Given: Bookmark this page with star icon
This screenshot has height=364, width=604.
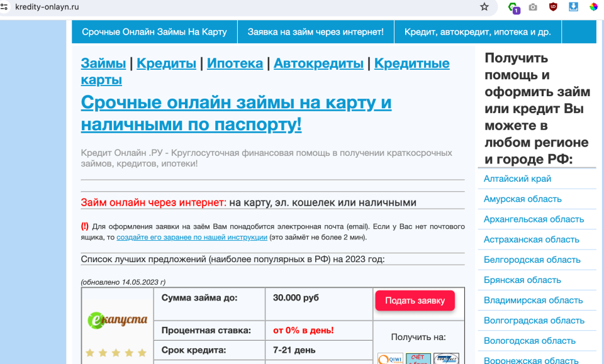Looking at the screenshot, I should pos(484,7).
